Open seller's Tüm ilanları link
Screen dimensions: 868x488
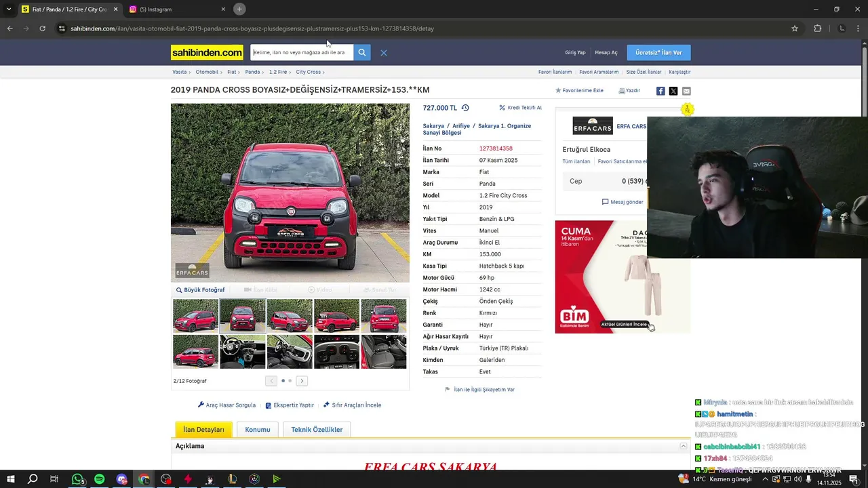coord(576,161)
